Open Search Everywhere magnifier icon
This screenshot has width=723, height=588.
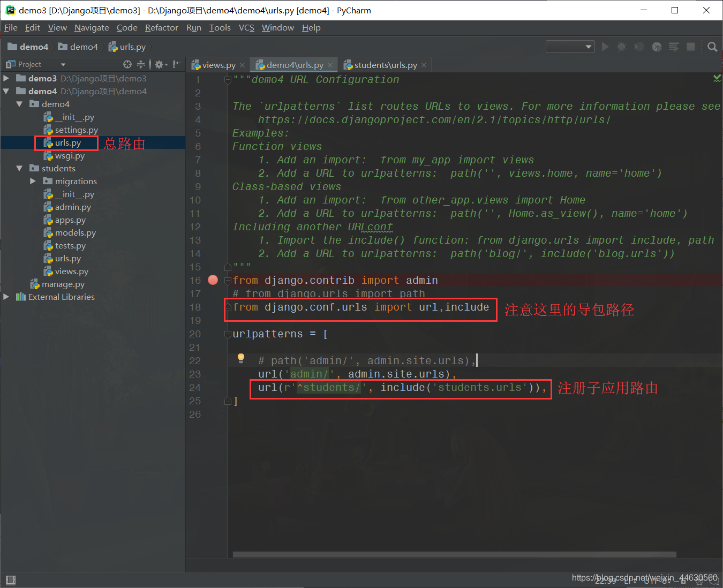click(x=712, y=47)
